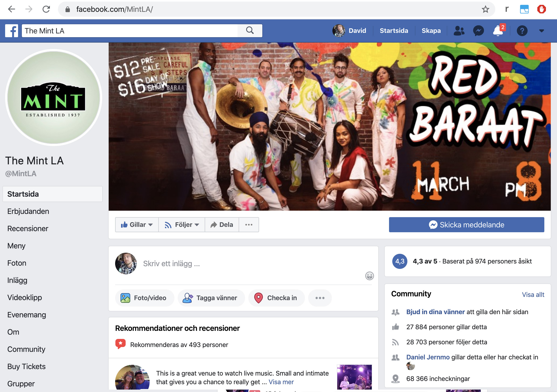Click Skicka meddelande button

(466, 225)
